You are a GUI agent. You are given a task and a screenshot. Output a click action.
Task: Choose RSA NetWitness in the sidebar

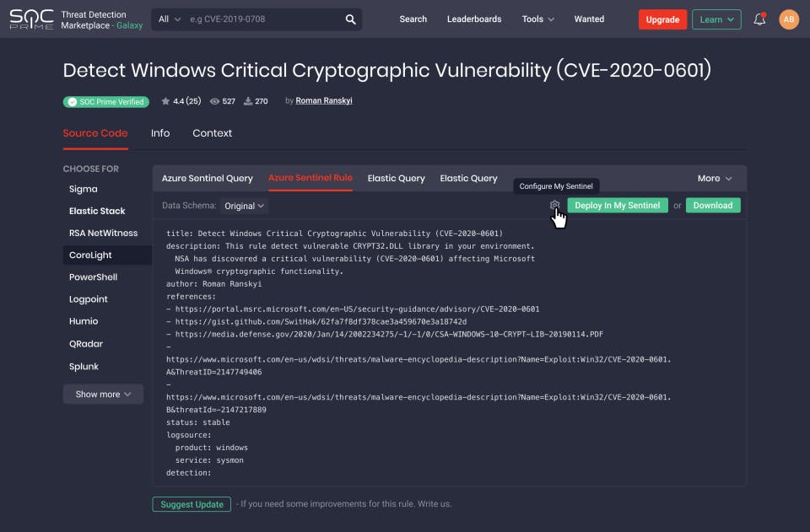pos(103,233)
